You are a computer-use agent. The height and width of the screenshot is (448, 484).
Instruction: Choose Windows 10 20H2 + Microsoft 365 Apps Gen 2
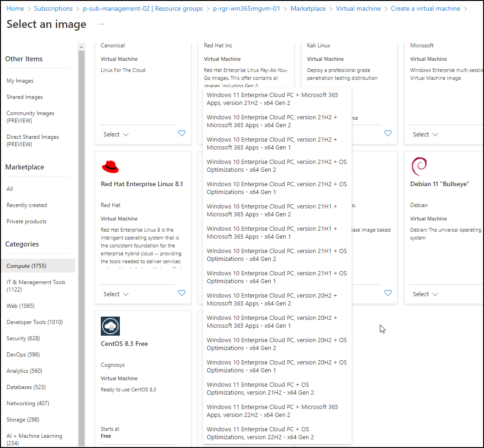[x=277, y=299]
